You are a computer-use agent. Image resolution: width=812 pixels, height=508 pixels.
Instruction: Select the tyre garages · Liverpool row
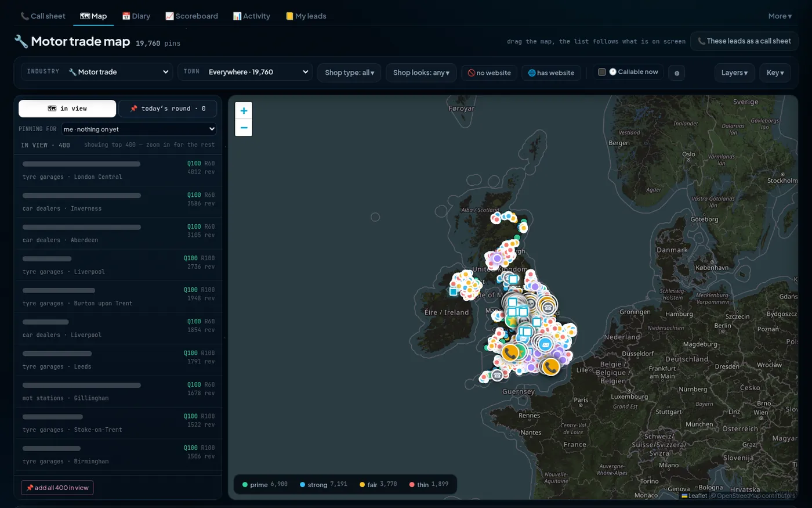118,265
